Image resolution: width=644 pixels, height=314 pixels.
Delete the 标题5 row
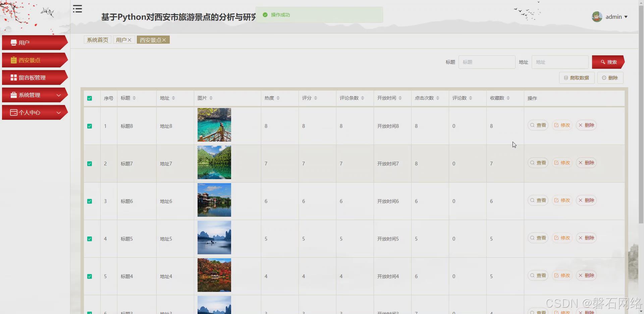(586, 238)
